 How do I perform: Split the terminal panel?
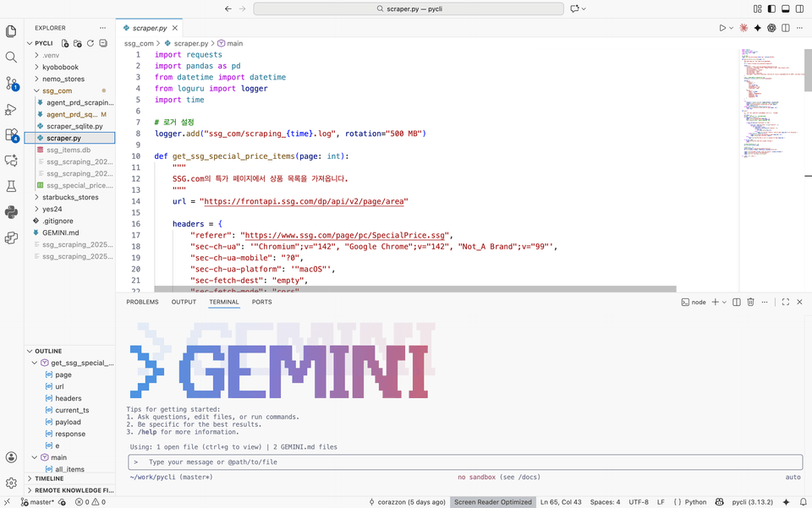coord(737,302)
